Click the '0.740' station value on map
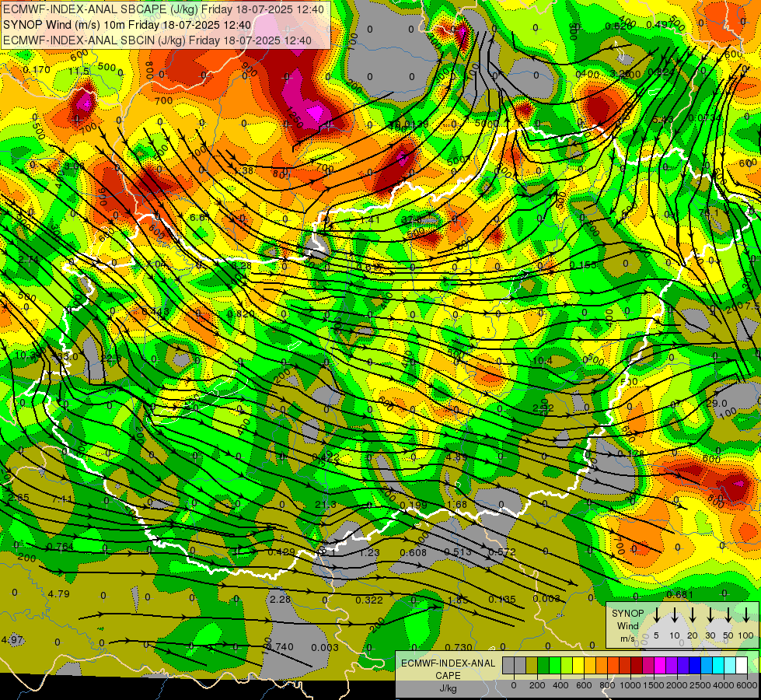The height and width of the screenshot is (700, 761). 280,646
